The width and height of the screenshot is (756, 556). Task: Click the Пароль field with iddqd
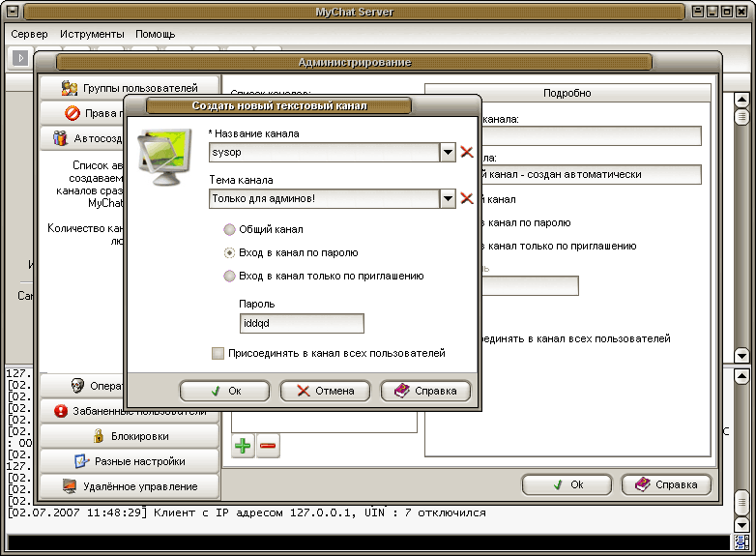[302, 323]
